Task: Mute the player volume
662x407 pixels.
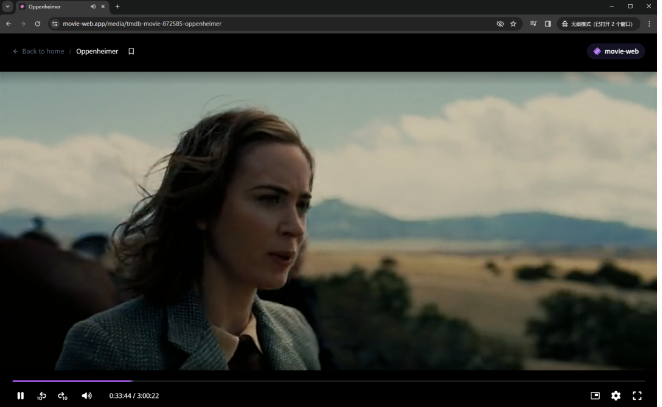Action: (86, 396)
